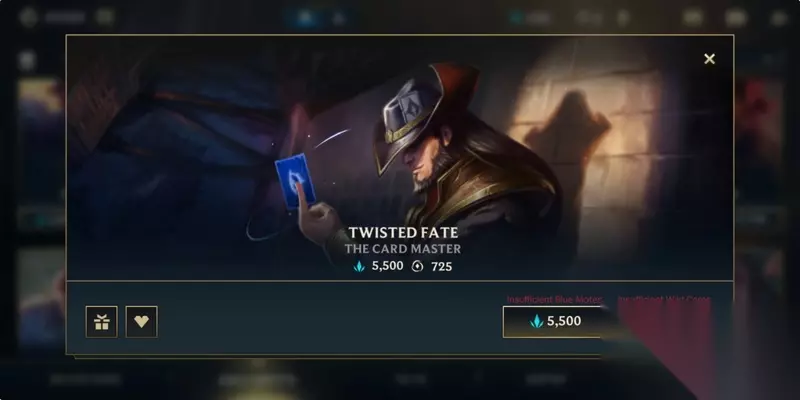This screenshot has width=800, height=400.
Task: Click the gift box icon button
Action: [x=102, y=322]
